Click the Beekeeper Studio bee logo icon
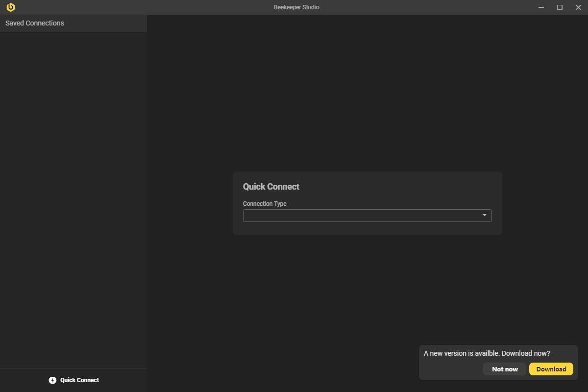This screenshot has width=588, height=392. pyautogui.click(x=10, y=7)
